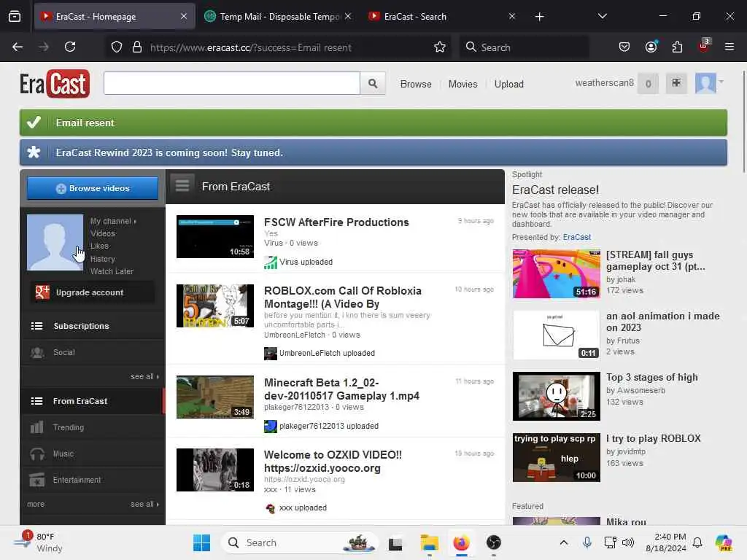
Task: Click the UmbreonLeFletch uploader avatar
Action: [270, 354]
